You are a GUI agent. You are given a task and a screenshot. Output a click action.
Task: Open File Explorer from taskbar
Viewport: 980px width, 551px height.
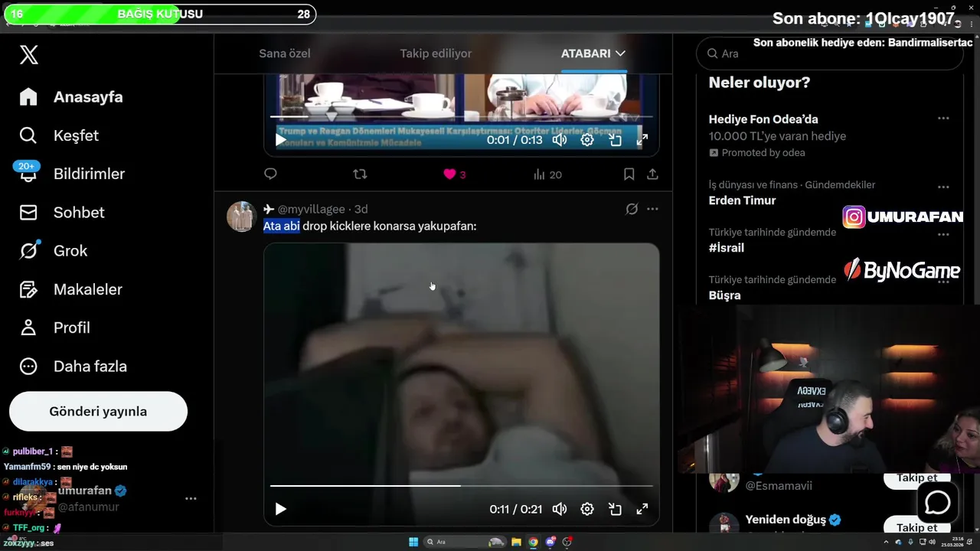point(517,542)
